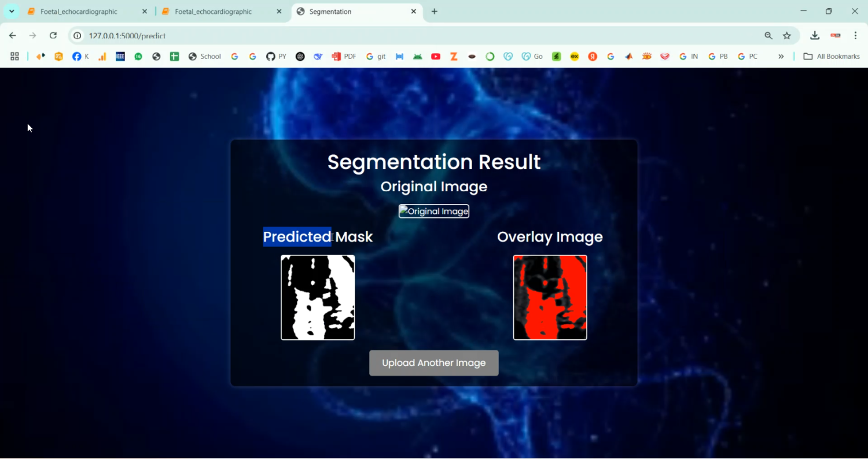Open a new browser tab
The height and width of the screenshot is (459, 868).
(x=434, y=11)
